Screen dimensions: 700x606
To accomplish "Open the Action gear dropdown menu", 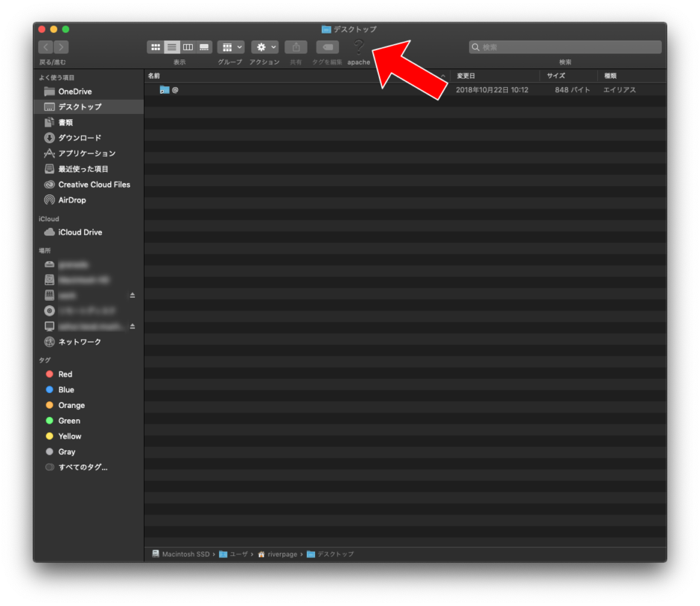I will [264, 47].
